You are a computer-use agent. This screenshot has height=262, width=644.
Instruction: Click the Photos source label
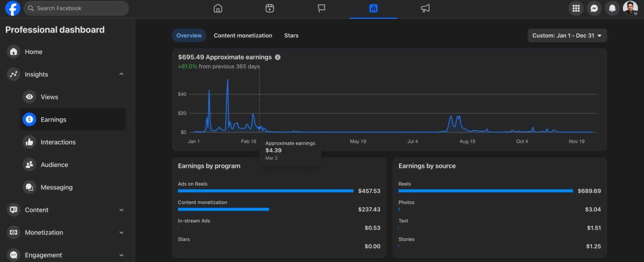tap(407, 202)
